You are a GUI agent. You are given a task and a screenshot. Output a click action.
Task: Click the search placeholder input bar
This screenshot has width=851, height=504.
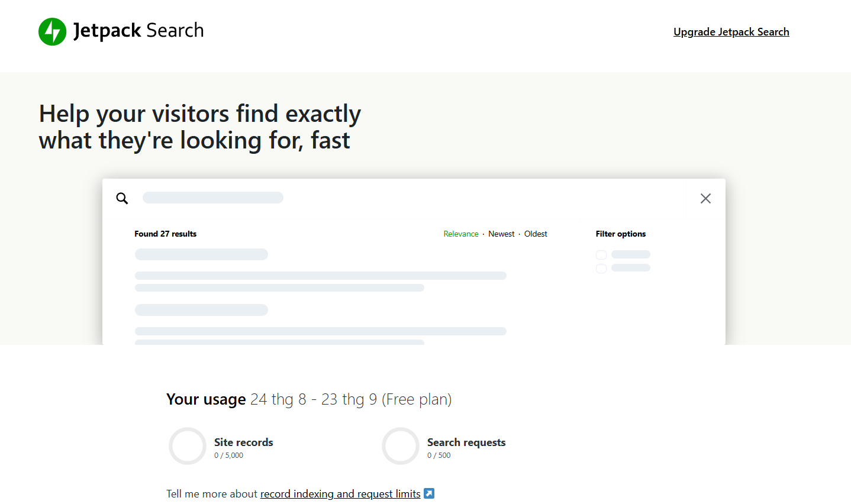point(213,198)
